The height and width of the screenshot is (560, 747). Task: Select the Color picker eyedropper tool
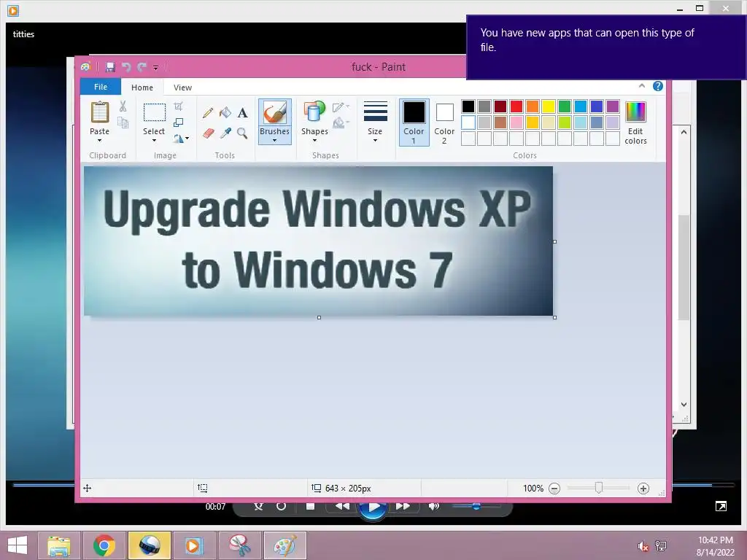[225, 133]
